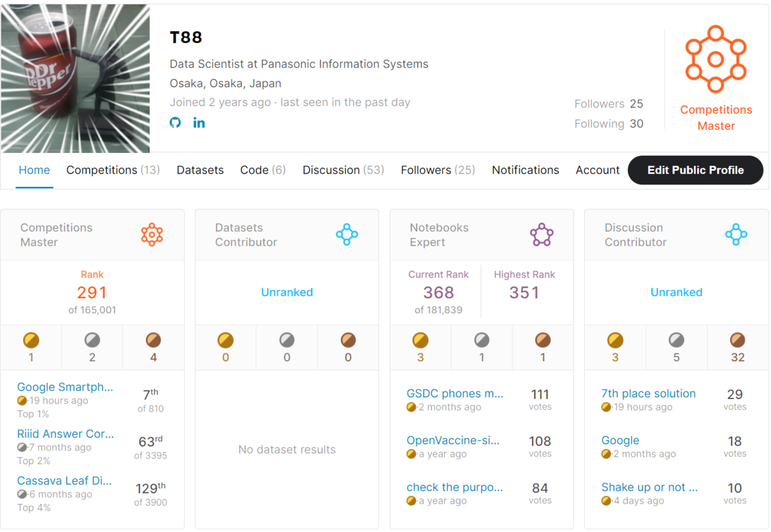This screenshot has height=532, width=771.
Task: Open the check the purpo... notebook link
Action: (x=455, y=487)
